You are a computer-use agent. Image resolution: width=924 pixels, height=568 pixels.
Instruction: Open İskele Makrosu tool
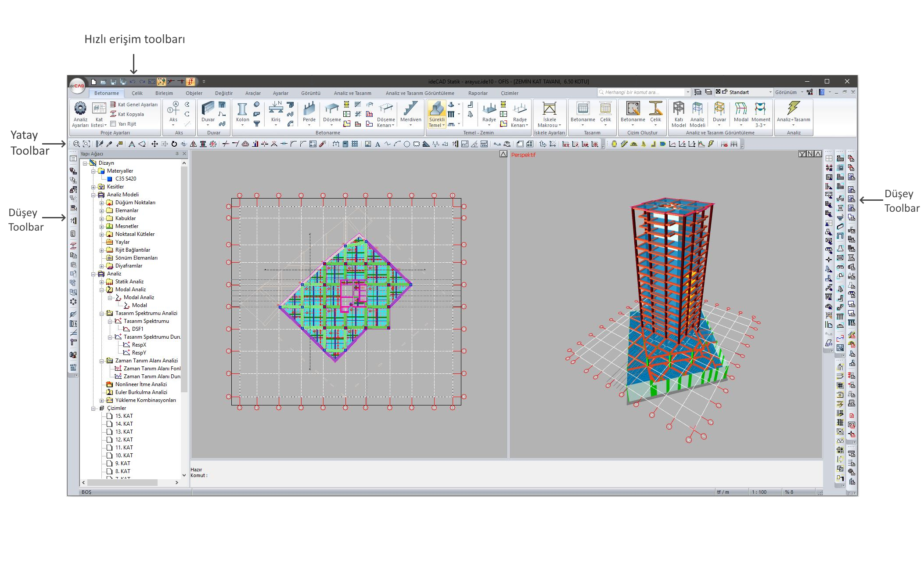[x=549, y=109]
